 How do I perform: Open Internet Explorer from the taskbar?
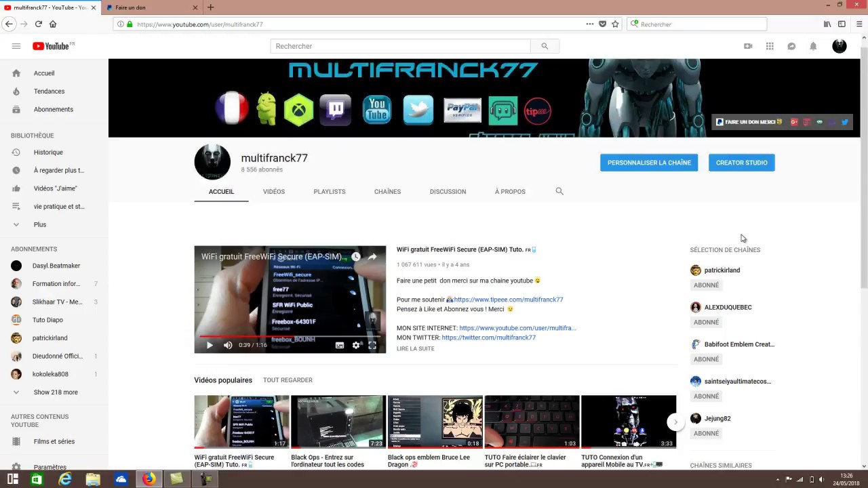[x=65, y=479]
